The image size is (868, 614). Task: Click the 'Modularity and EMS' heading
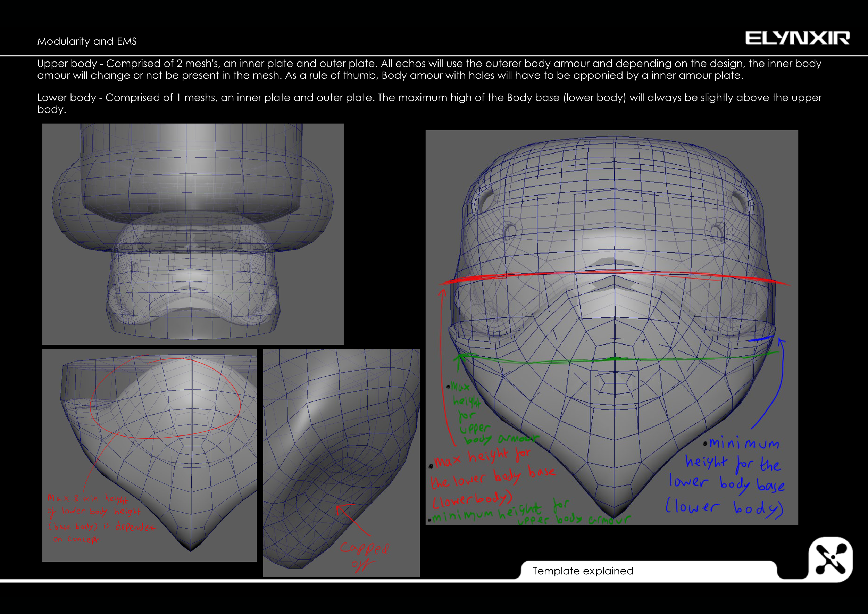pyautogui.click(x=87, y=41)
